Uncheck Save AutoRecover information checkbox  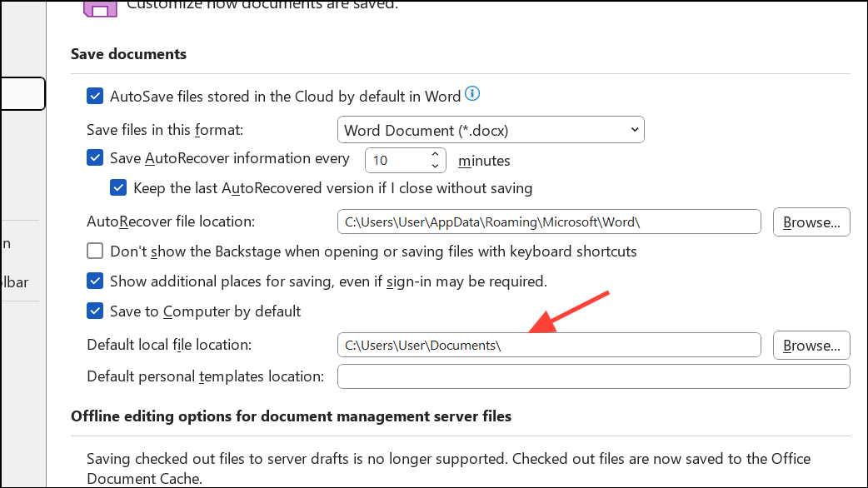click(x=95, y=157)
